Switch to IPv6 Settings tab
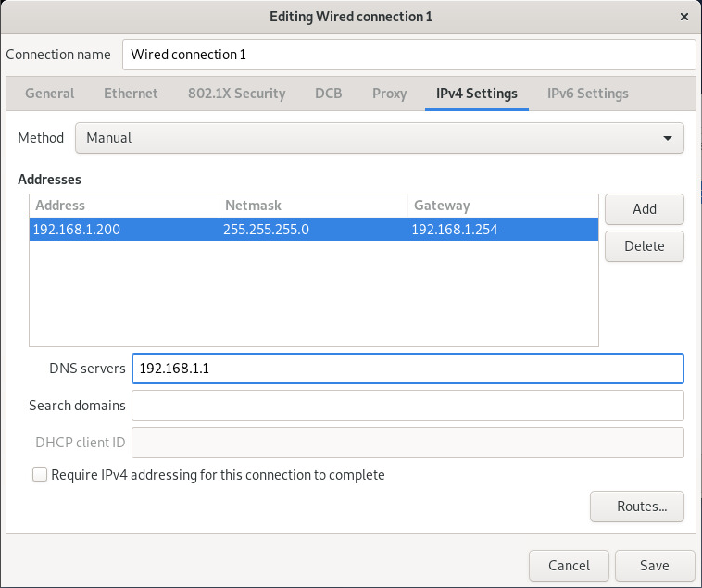This screenshot has width=702, height=588. point(587,94)
